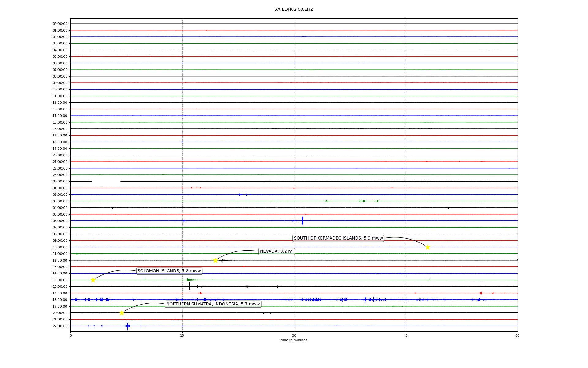Click the SOUTH OF KERMADEC ISLANDS label
The height and width of the screenshot is (368, 588).
338,238
